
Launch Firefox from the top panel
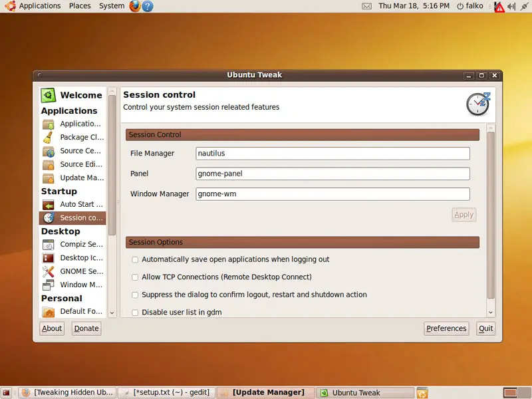[x=135, y=6]
